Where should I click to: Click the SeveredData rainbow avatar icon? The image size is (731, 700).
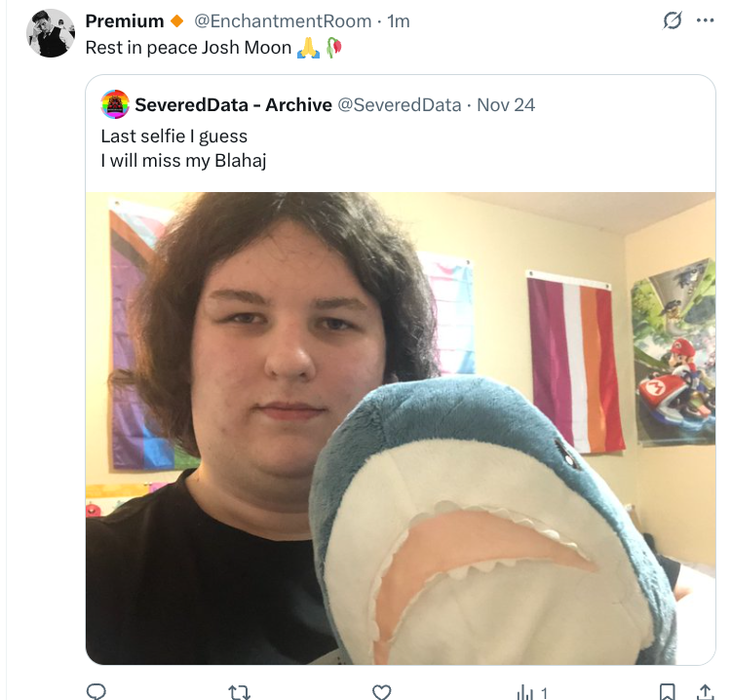pyautogui.click(x=115, y=104)
